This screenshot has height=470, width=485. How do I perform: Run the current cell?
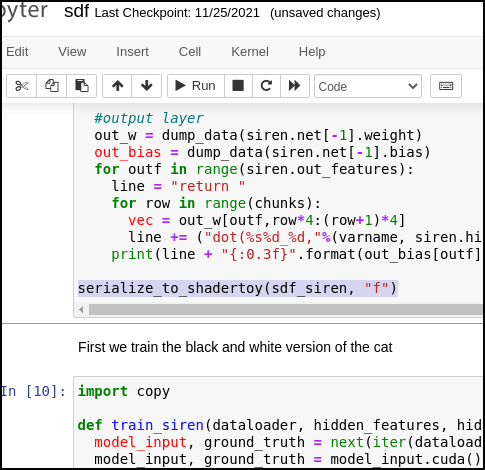click(196, 86)
